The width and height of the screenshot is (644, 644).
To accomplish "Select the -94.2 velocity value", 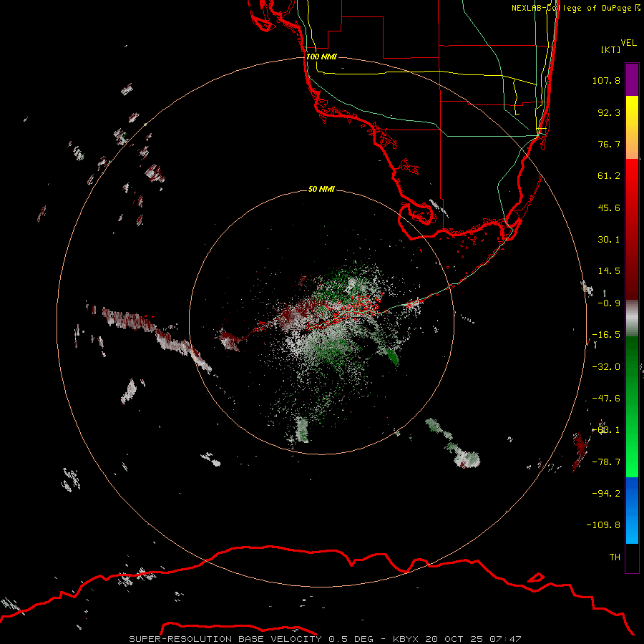I will coord(606,494).
